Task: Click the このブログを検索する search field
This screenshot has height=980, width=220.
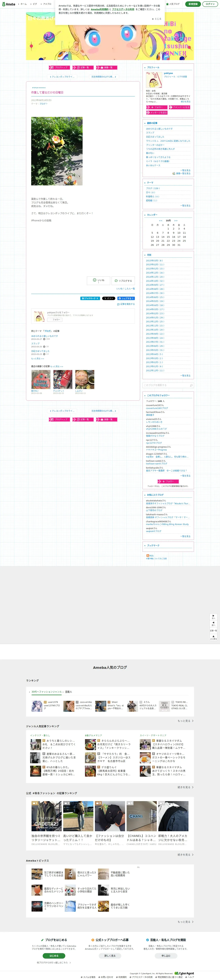Action: (166, 385)
